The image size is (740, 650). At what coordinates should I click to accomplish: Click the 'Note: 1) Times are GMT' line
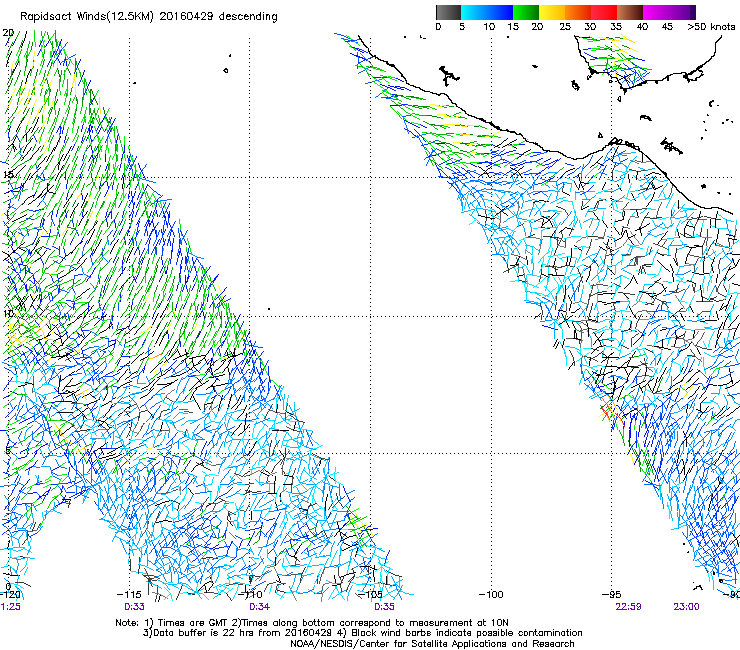pos(312,623)
